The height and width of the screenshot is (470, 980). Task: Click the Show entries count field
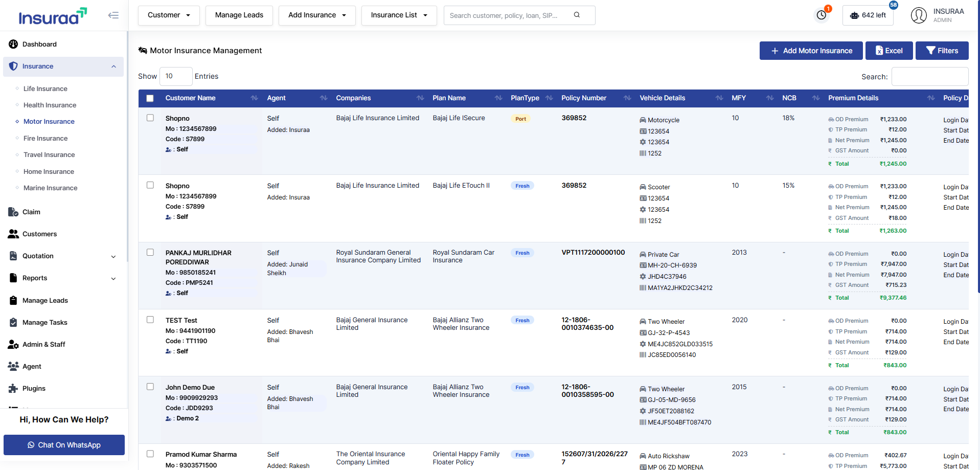click(176, 76)
